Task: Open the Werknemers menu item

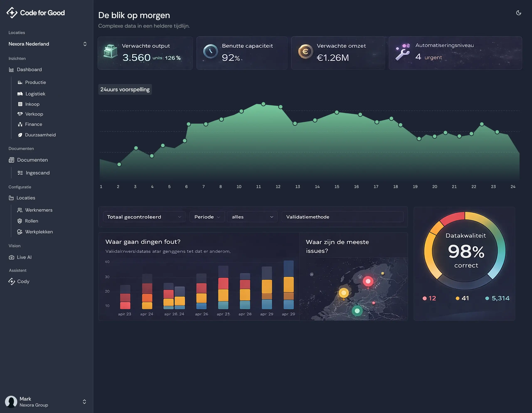Action: pos(39,210)
